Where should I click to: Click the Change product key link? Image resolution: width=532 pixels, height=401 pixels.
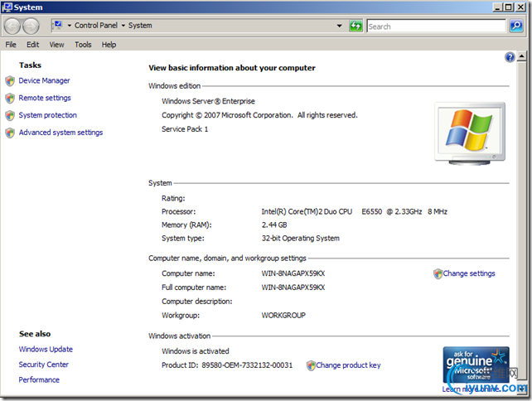pos(348,365)
